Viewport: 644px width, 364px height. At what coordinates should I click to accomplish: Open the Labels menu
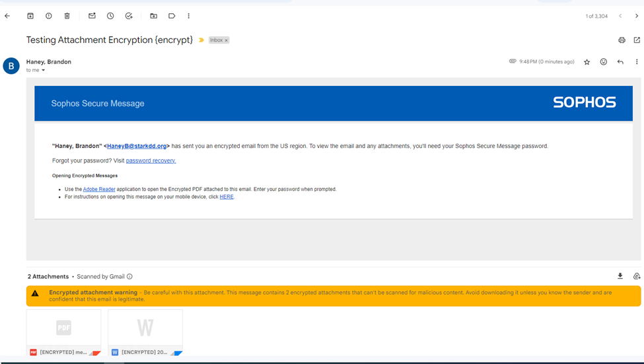(x=172, y=16)
